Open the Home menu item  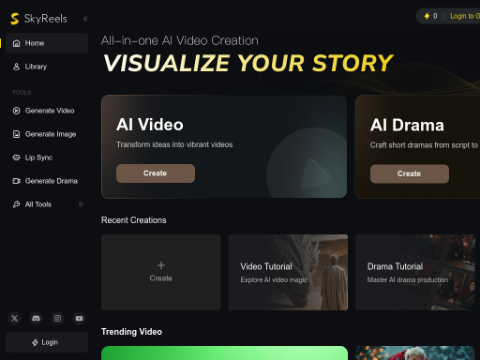tap(47, 43)
